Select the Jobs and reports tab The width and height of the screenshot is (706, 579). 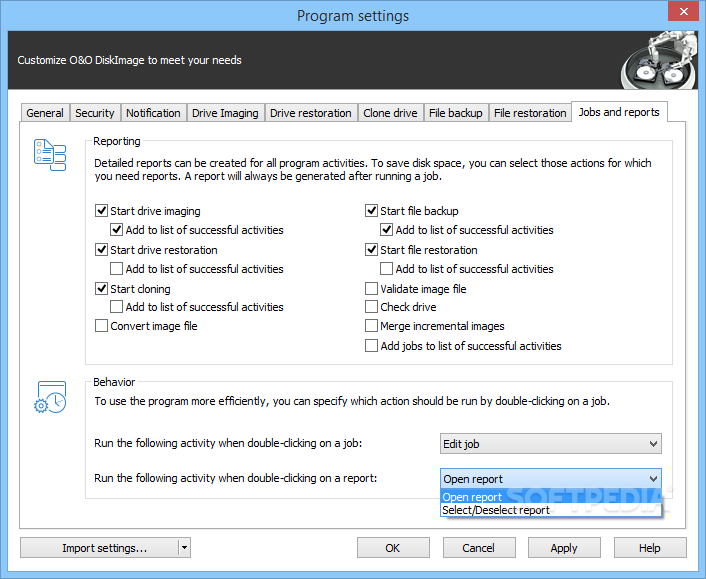619,112
